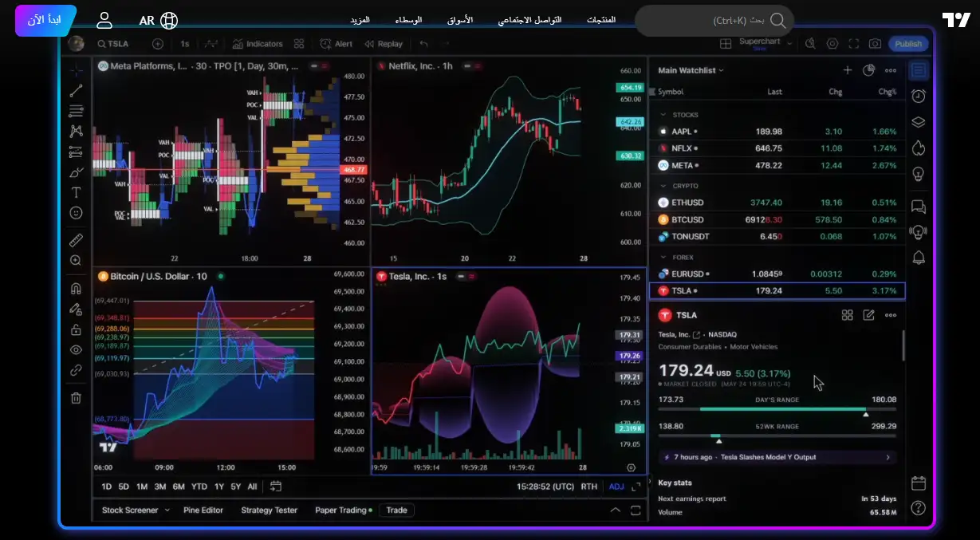
Task: Switch to the Paper Trading tab
Action: click(344, 510)
